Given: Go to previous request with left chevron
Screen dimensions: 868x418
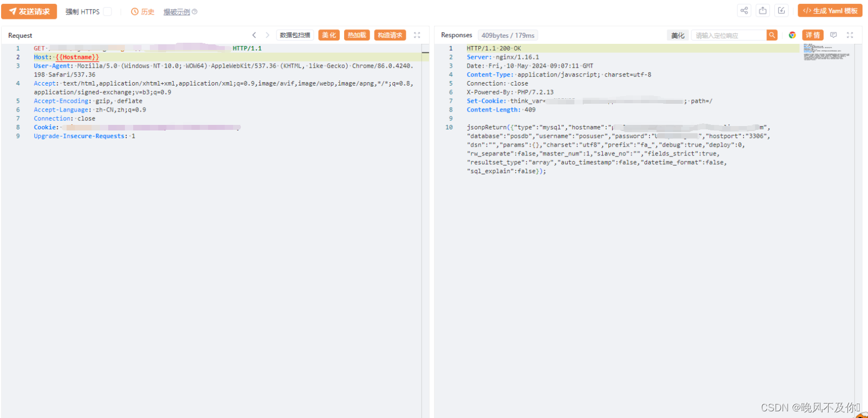Looking at the screenshot, I should (254, 35).
